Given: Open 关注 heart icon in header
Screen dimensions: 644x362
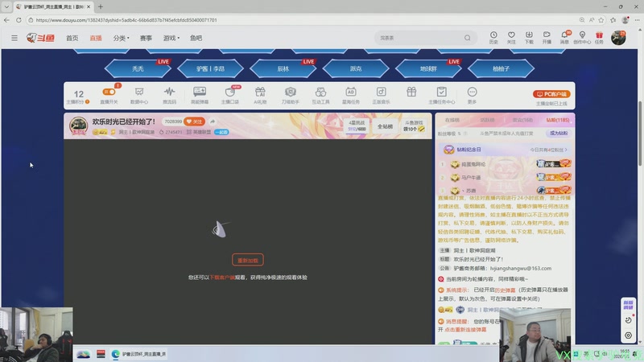Looking at the screenshot, I should [x=511, y=37].
